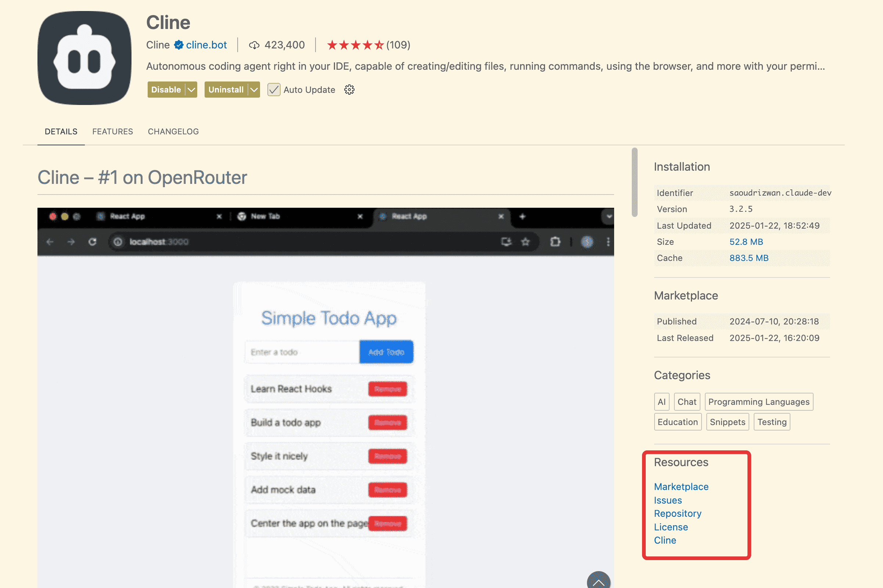Select the Programming Languages category tag
883x588 pixels.
click(759, 402)
